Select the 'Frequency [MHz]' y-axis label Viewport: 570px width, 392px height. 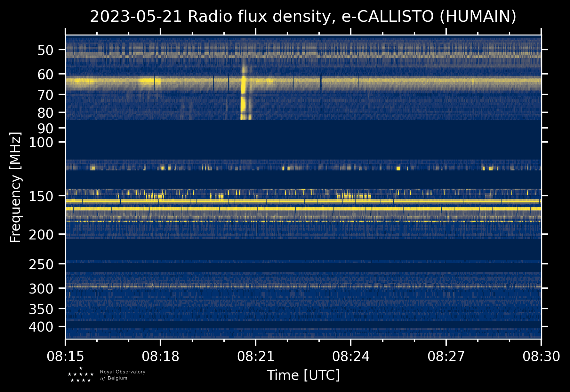15,187
